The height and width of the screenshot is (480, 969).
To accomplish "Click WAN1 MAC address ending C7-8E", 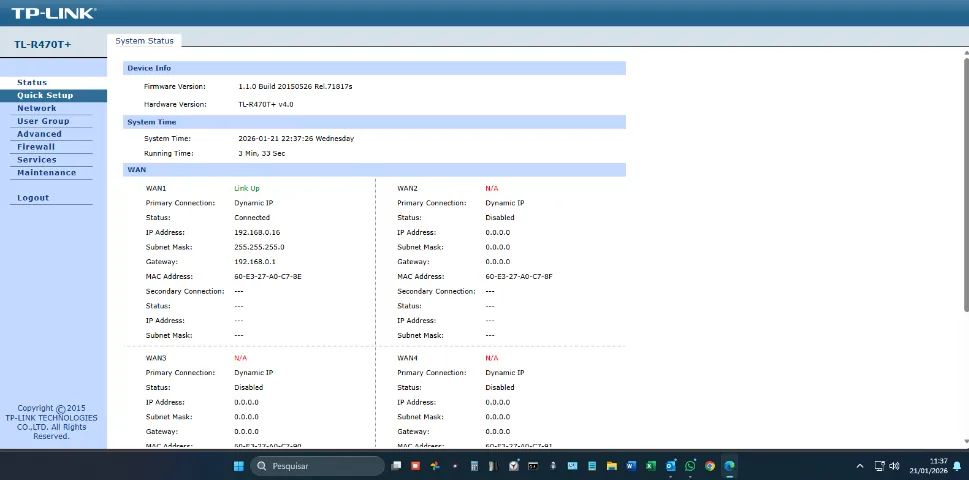I will click(268, 277).
